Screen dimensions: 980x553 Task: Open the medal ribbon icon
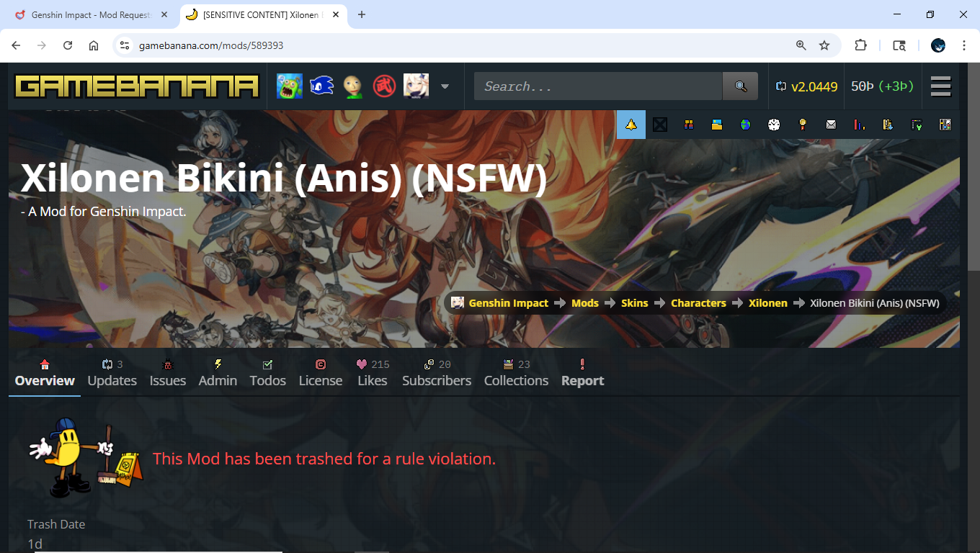coord(802,125)
